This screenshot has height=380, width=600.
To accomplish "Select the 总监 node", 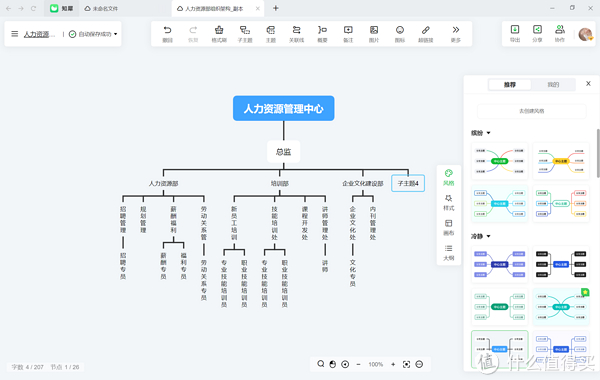I will (284, 152).
